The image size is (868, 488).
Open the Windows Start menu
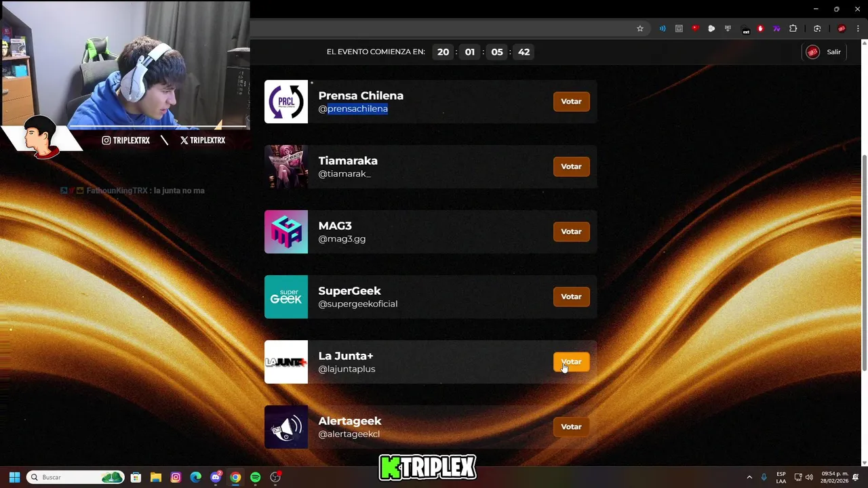tap(14, 477)
